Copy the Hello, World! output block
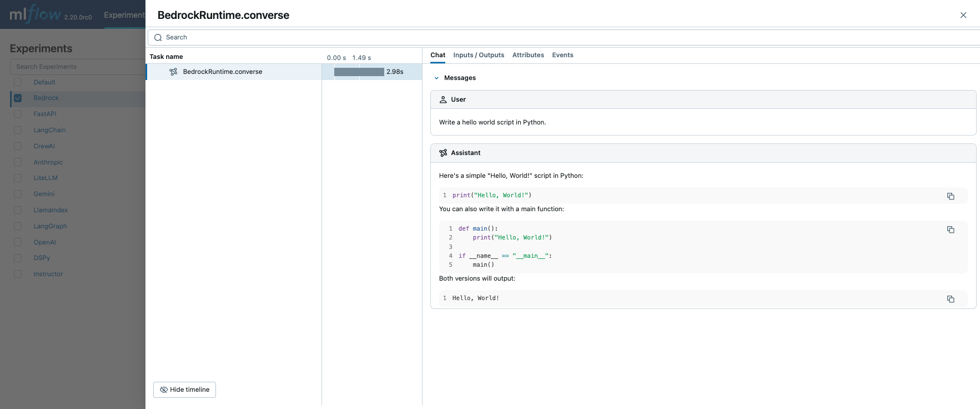 click(x=951, y=299)
